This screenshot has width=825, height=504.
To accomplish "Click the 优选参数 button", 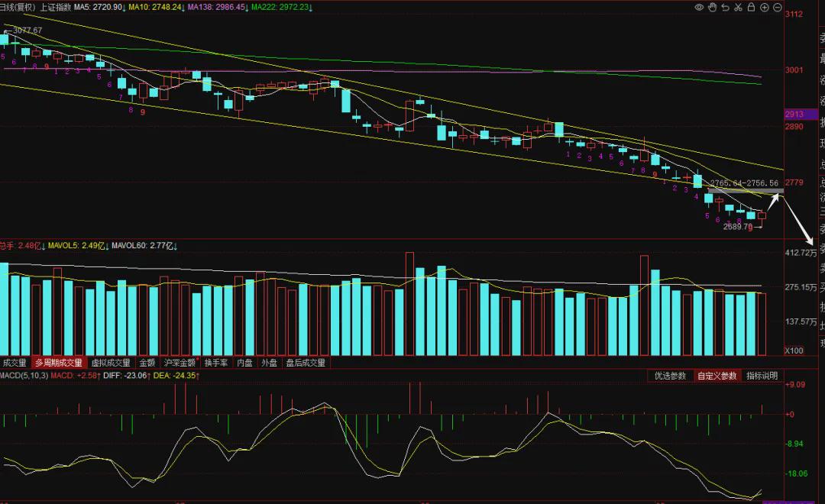I will [x=671, y=376].
